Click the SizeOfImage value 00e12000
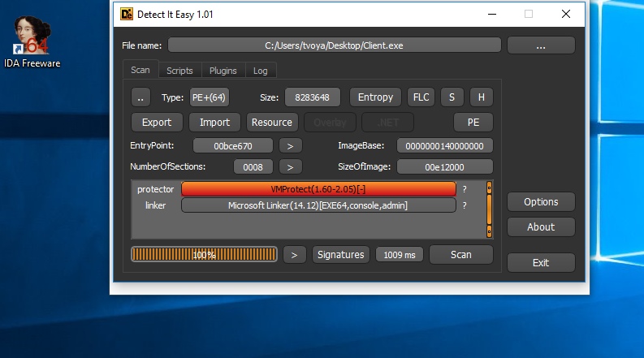The width and height of the screenshot is (644, 358). [x=444, y=167]
